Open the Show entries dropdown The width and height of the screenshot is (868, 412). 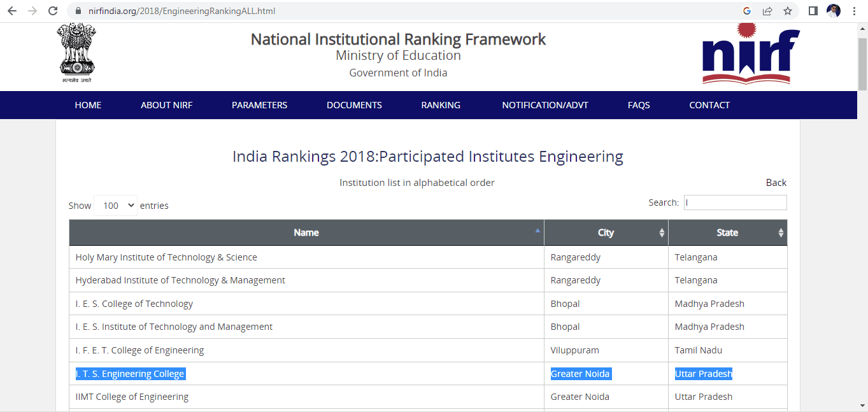pyautogui.click(x=115, y=205)
